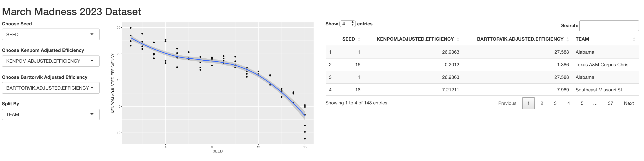644x161 pixels.
Task: Jump to page 5 of entries
Action: click(x=582, y=103)
